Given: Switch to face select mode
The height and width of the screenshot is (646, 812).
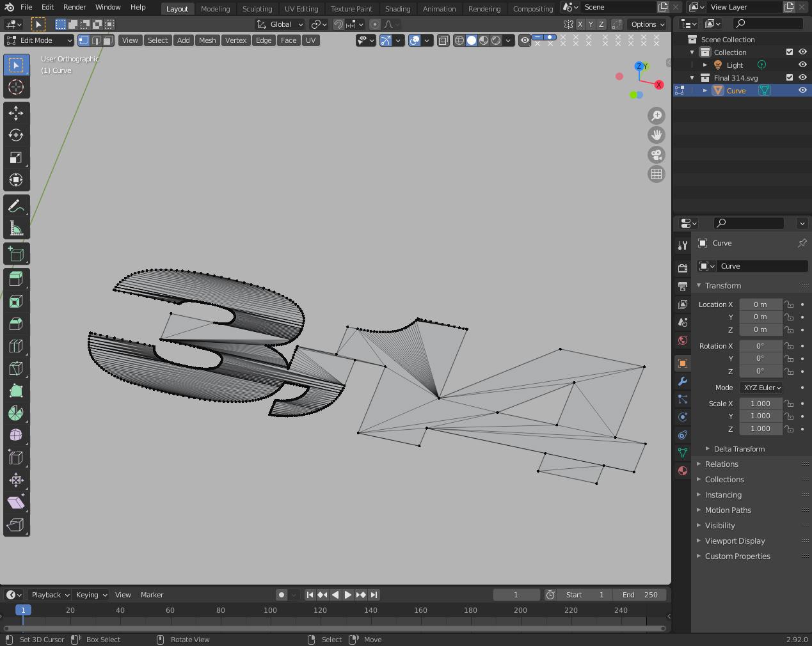Looking at the screenshot, I should [108, 40].
